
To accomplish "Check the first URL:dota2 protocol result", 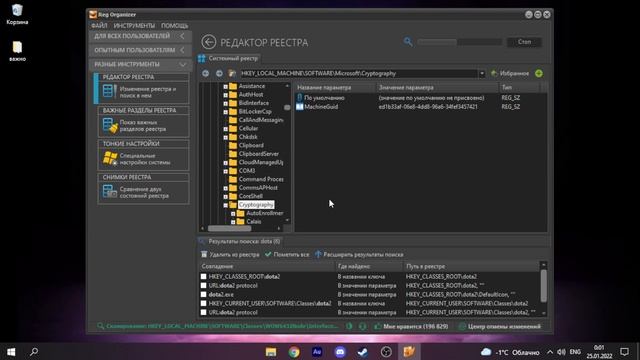I will click(x=204, y=286).
